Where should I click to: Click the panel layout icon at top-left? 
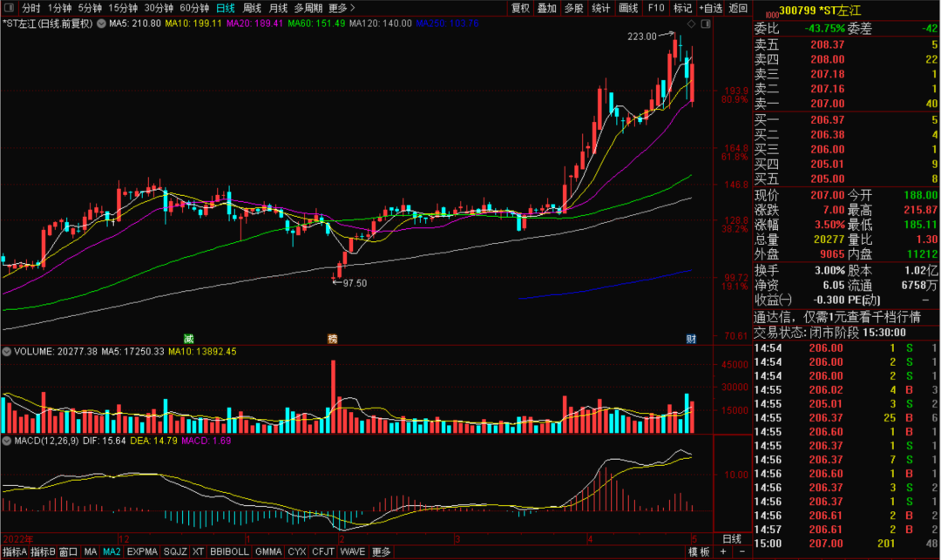tap(9, 8)
